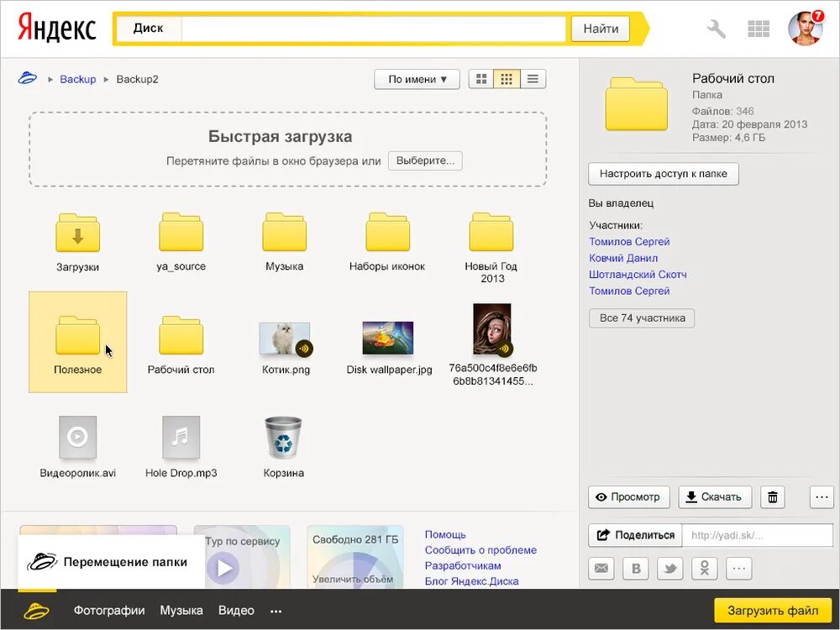
Task: Select the Полезное folder
Action: tap(77, 342)
